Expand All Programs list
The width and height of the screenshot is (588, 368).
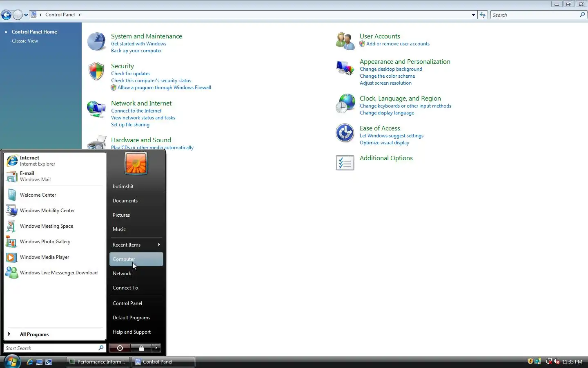coord(55,334)
